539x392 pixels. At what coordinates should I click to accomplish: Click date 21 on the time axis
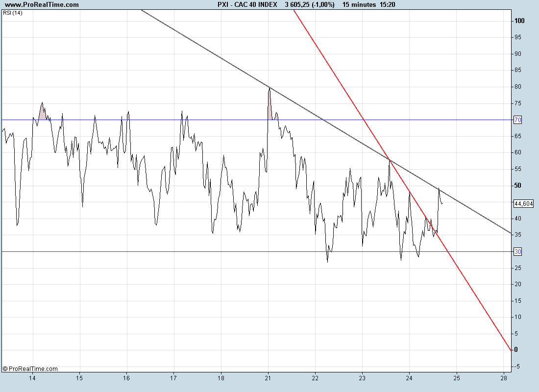point(268,378)
